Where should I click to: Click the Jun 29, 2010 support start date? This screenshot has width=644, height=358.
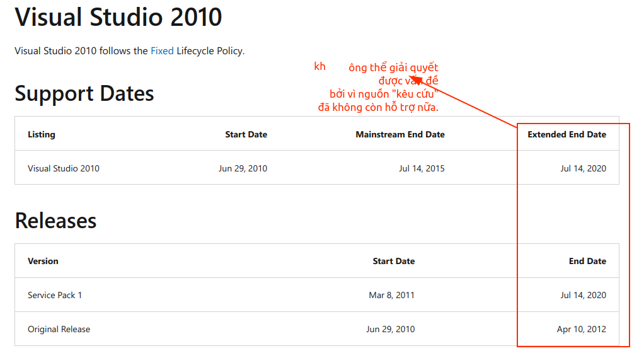pyautogui.click(x=243, y=168)
